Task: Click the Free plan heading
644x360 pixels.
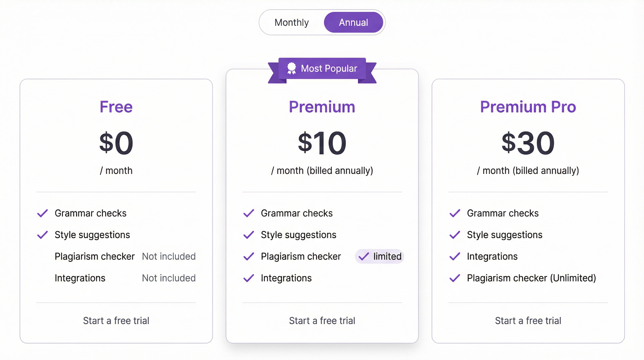Action: [x=116, y=107]
